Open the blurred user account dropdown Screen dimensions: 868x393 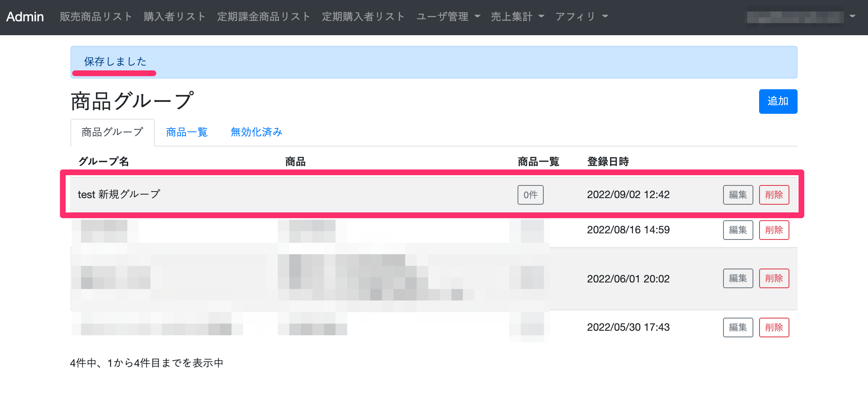[800, 17]
